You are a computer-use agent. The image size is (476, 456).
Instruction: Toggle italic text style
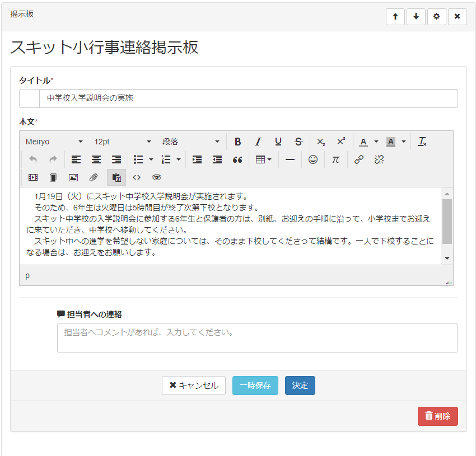click(x=258, y=142)
